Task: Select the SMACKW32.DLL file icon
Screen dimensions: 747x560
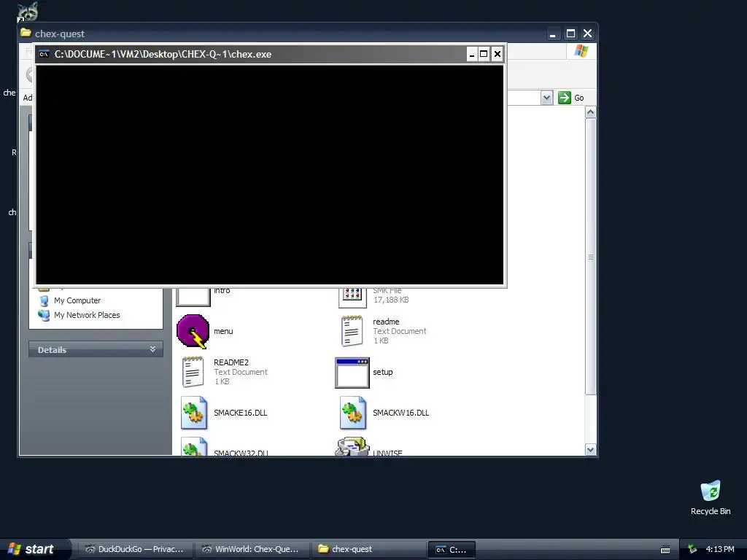Action: (194, 447)
